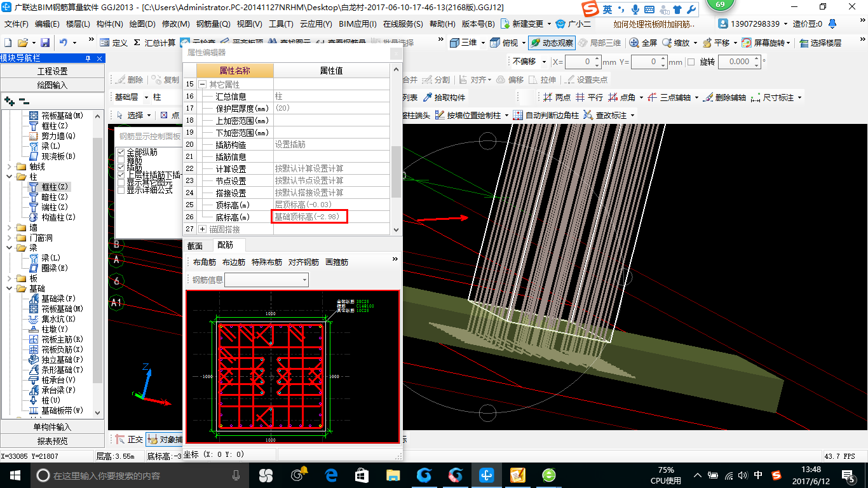Enable 显示详细公式 checkbox
The width and height of the screenshot is (868, 488).
tap(121, 190)
